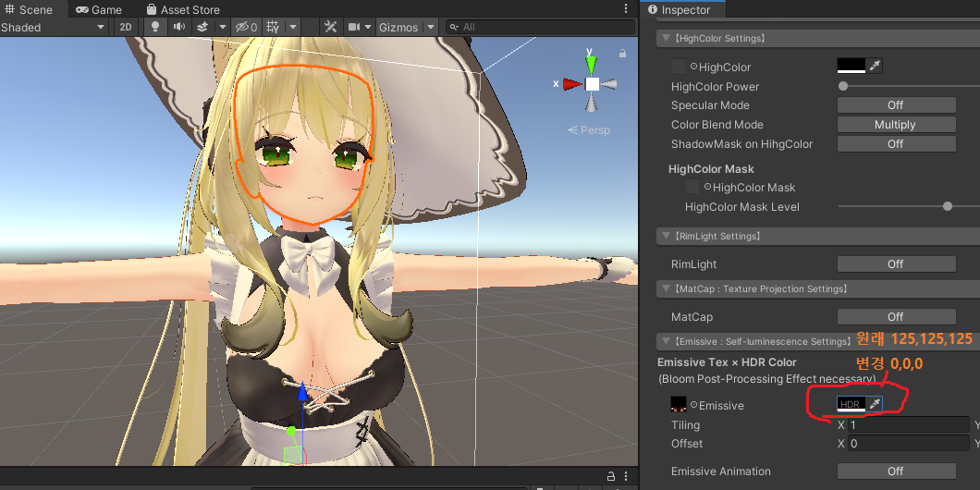Pick Emissive color with the eyedropper icon
Screen dimensions: 980x490
[x=875, y=404]
